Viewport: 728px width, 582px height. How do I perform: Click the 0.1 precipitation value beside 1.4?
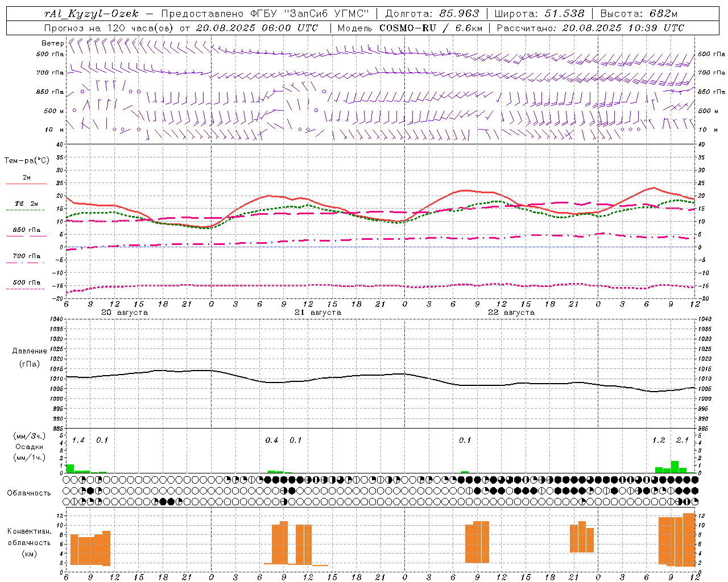click(x=102, y=440)
